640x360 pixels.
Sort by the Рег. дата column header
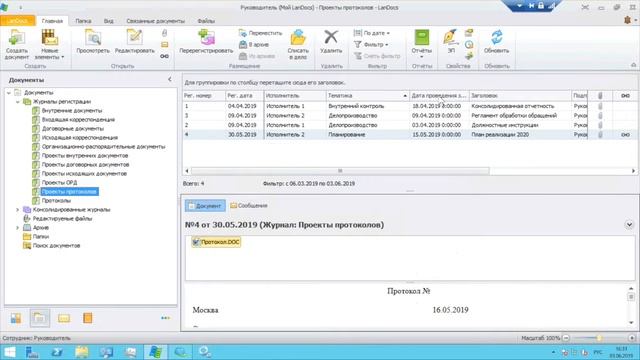coord(244,96)
